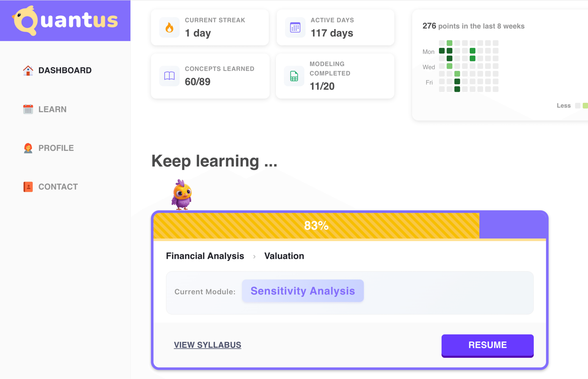Click the 83% striped progress bar
The width and height of the screenshot is (588, 379).
click(x=316, y=225)
